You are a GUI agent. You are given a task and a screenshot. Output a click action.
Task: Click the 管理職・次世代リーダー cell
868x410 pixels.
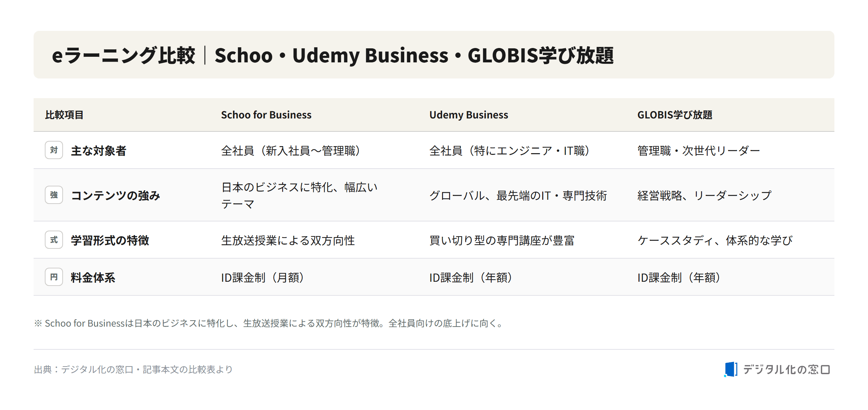point(699,151)
